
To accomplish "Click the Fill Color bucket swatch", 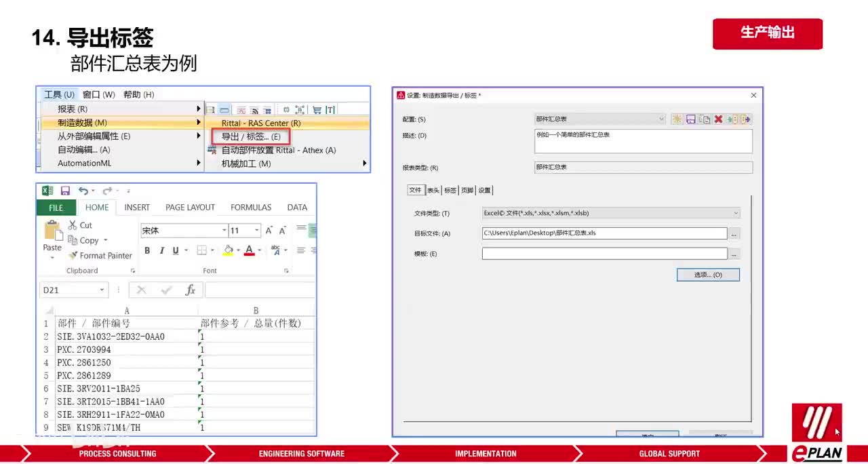I will click(228, 250).
